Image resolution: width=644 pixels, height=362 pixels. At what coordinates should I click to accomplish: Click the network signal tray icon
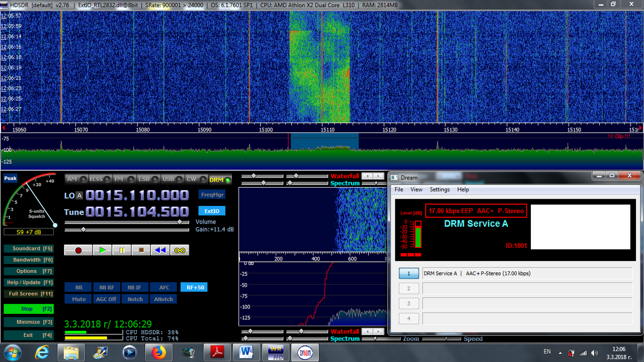pyautogui.click(x=583, y=353)
